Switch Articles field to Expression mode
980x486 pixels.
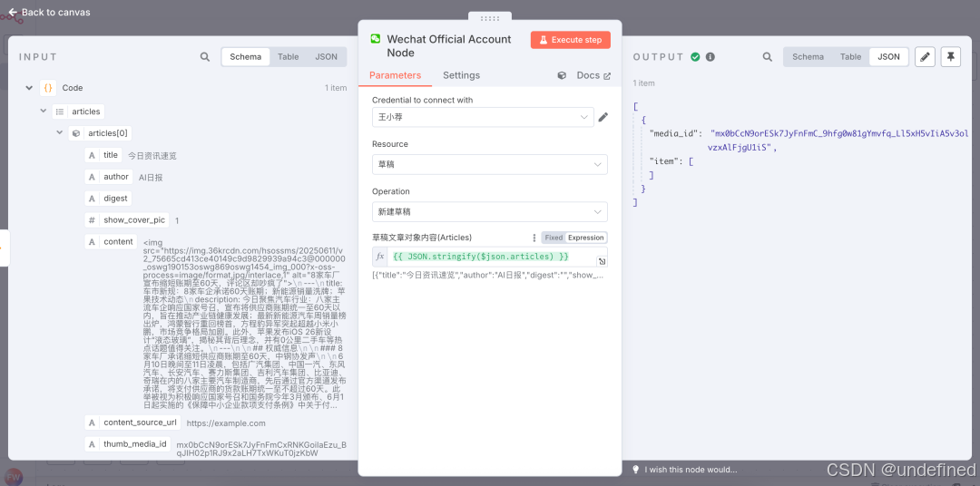(585, 238)
